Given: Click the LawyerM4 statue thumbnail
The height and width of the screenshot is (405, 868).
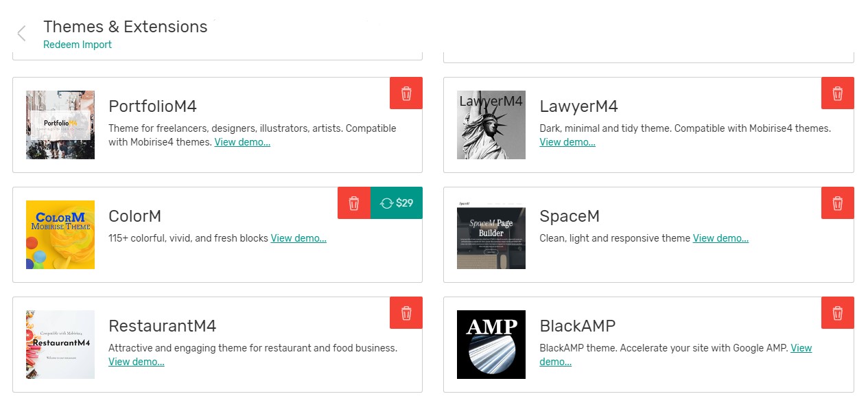Looking at the screenshot, I should [491, 124].
